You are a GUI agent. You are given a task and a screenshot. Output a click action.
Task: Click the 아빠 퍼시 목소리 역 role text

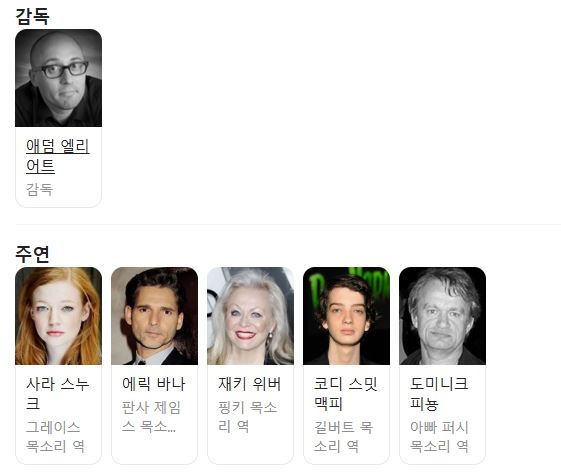click(439, 437)
